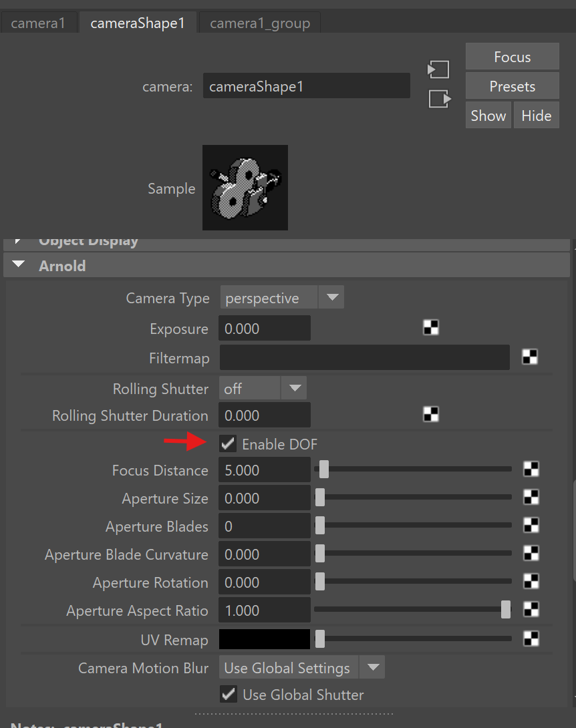This screenshot has height=728, width=576.
Task: Click the input connection icon beside camera name
Action: [438, 69]
